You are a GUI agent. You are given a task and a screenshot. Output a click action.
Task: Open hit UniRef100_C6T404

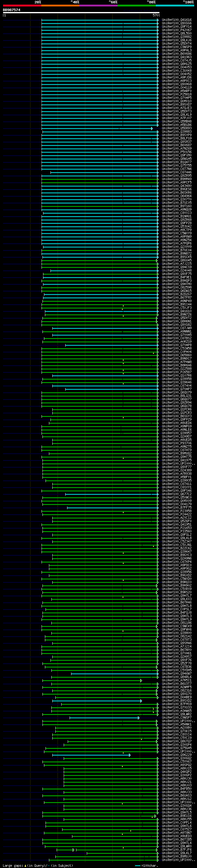click(177, 386)
